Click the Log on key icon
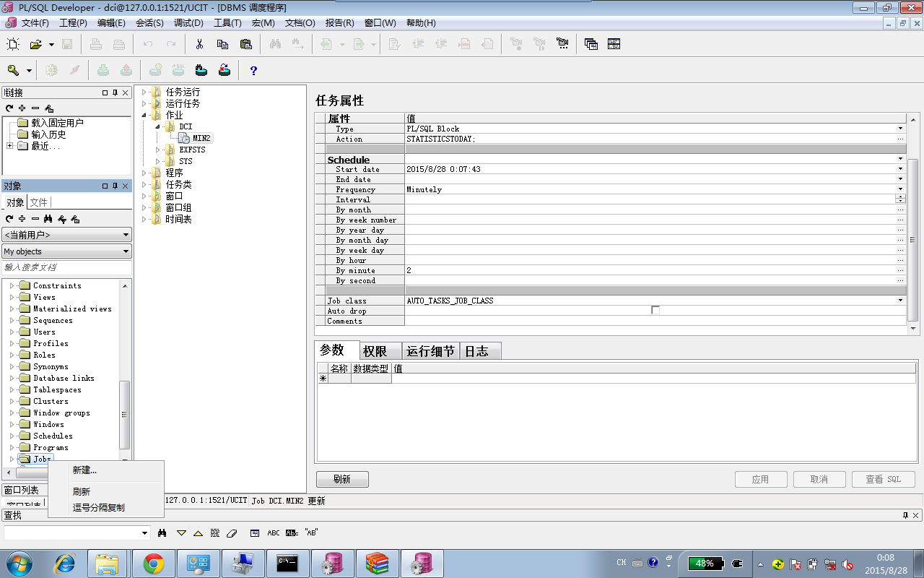This screenshot has width=924, height=578. [x=13, y=70]
